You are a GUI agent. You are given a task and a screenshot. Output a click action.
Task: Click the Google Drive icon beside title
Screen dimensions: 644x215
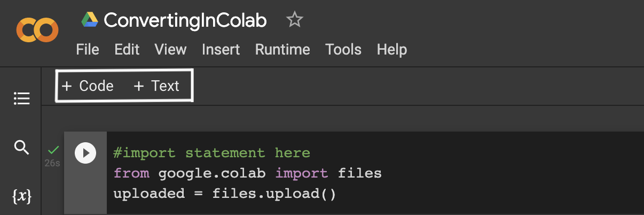(x=89, y=20)
